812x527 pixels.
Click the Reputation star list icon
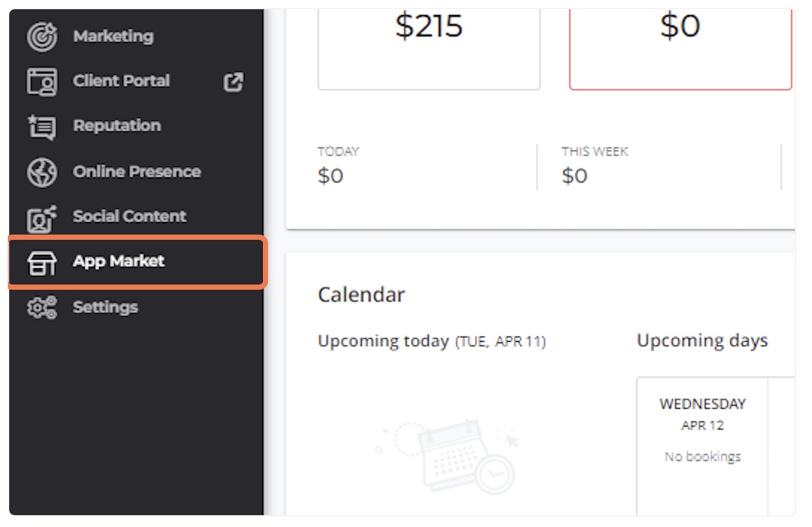(x=42, y=126)
